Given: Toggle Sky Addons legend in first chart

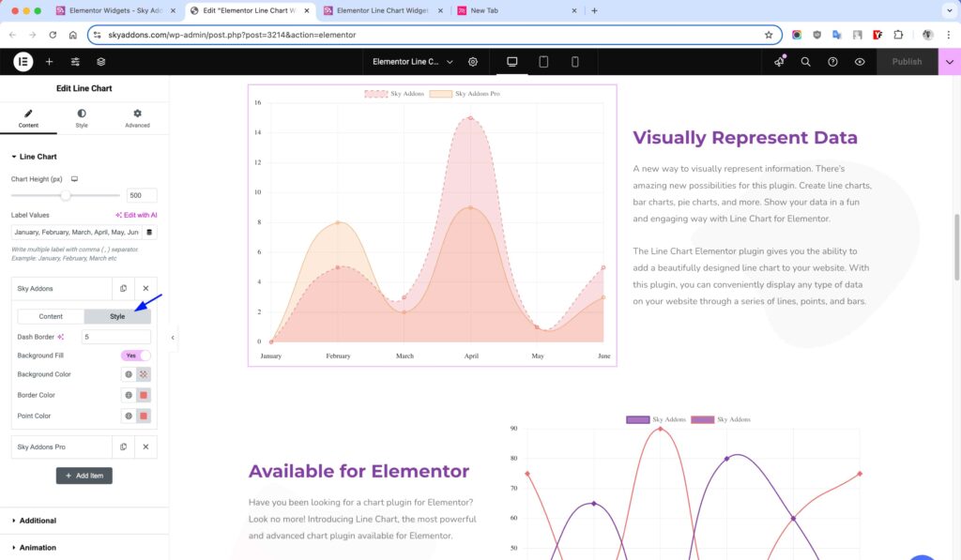Looking at the screenshot, I should (394, 94).
